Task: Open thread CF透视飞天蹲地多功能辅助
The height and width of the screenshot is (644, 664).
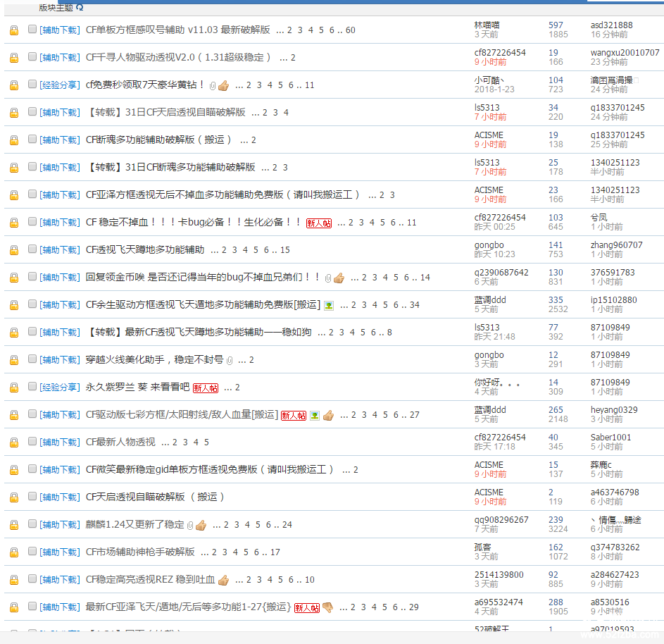Action: (145, 249)
